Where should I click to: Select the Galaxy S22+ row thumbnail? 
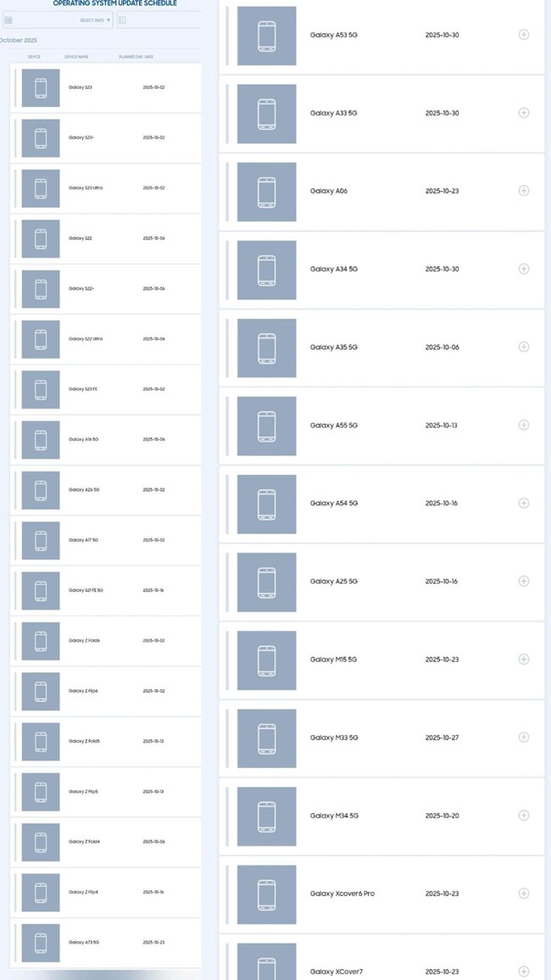coord(41,288)
